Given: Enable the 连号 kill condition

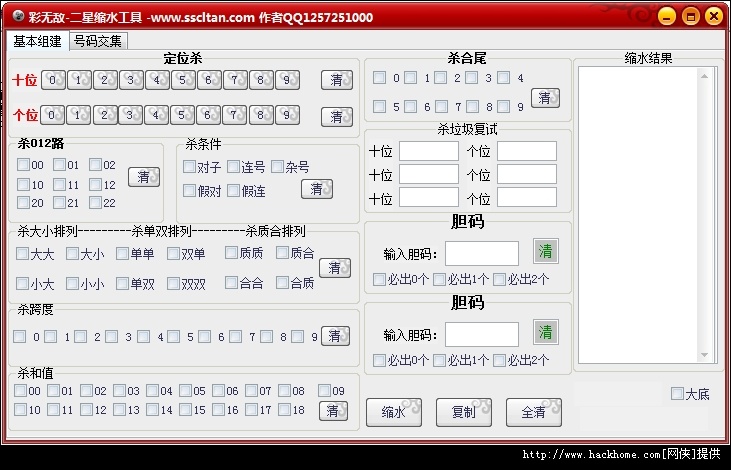Looking at the screenshot, I should pyautogui.click(x=233, y=166).
